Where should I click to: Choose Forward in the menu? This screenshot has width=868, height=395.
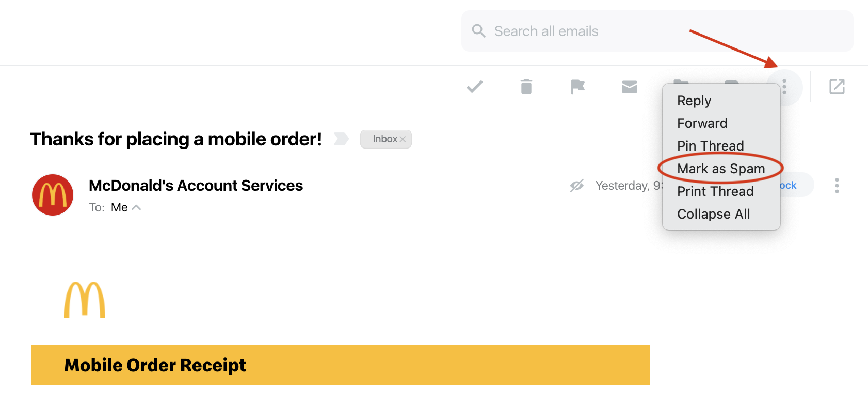coord(702,123)
